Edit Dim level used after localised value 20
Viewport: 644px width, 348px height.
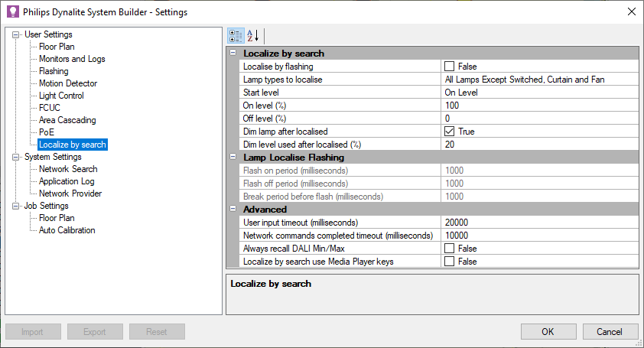[x=540, y=145]
